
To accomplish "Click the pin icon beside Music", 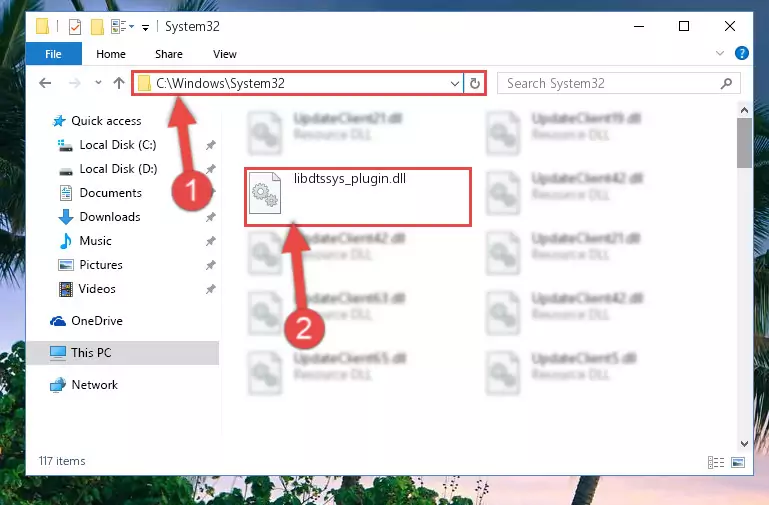I will [210, 241].
